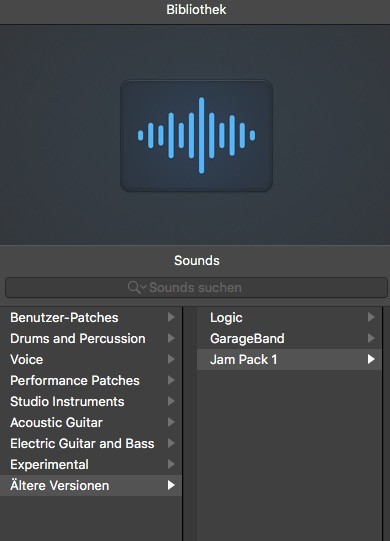The image size is (390, 541).
Task: Expand the Experimental category arrow
Action: click(x=171, y=464)
